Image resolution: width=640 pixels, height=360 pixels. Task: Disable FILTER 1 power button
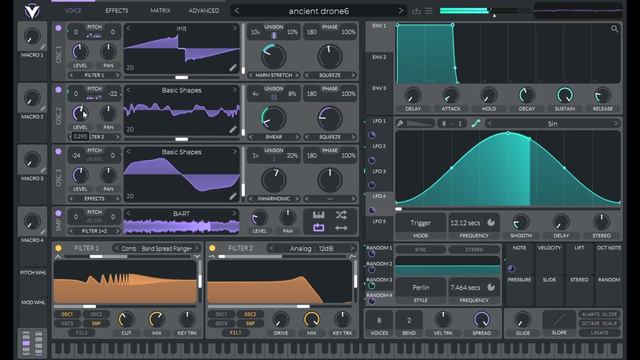tap(58, 248)
